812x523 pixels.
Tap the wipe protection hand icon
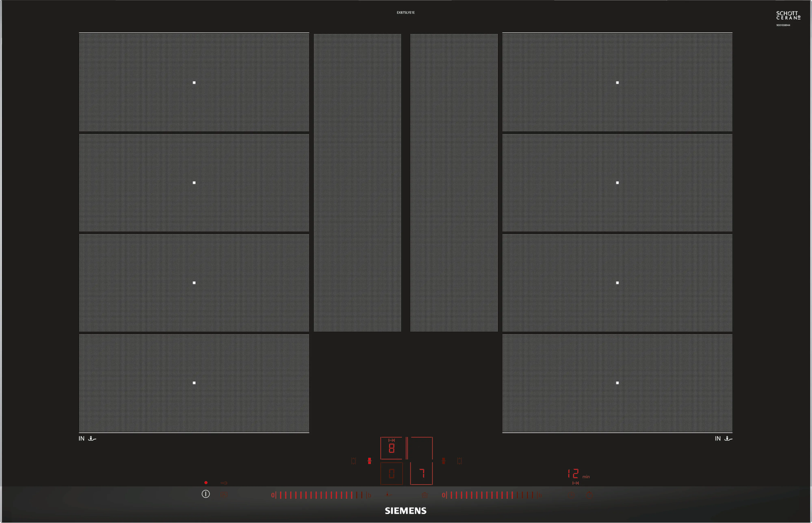(x=224, y=495)
